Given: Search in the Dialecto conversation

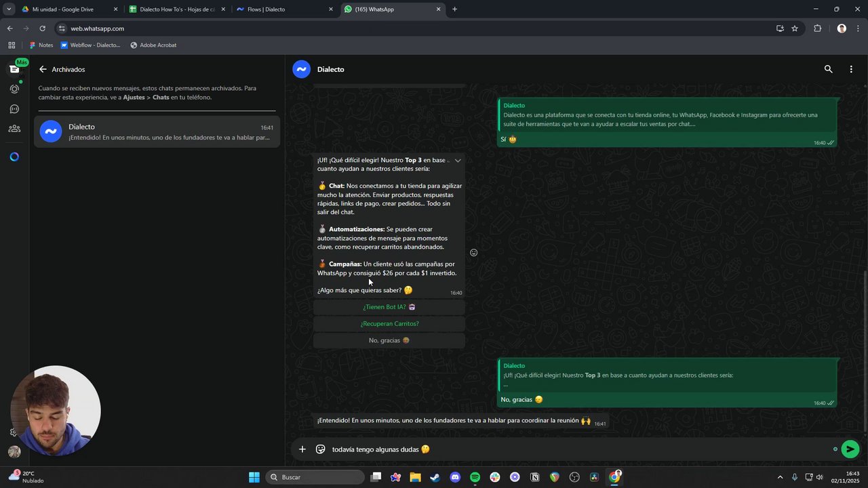Looking at the screenshot, I should tap(828, 69).
